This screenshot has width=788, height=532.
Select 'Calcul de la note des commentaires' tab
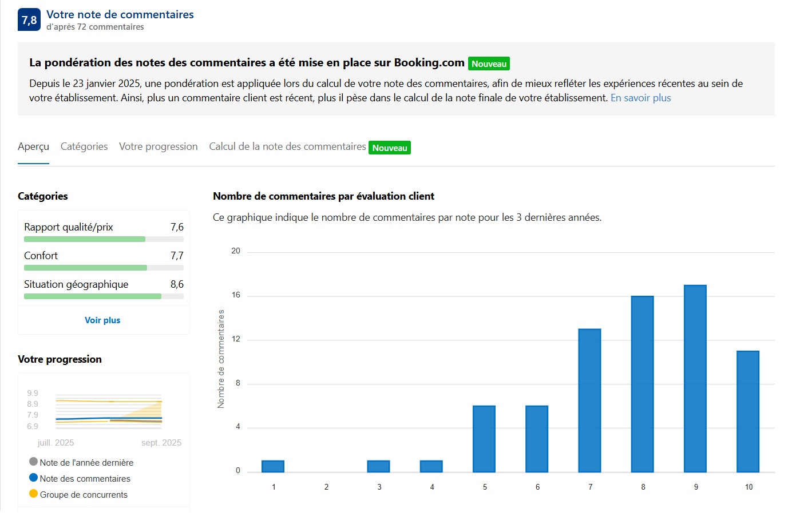tap(287, 146)
